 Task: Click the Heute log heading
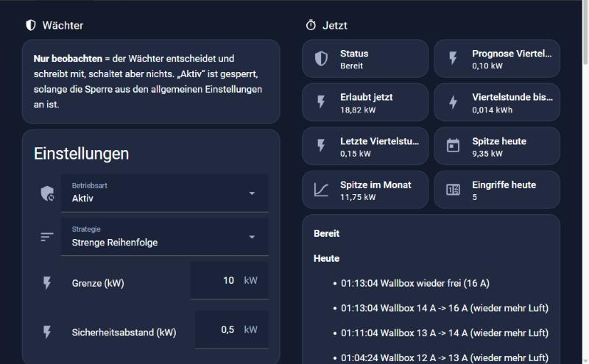(x=326, y=259)
